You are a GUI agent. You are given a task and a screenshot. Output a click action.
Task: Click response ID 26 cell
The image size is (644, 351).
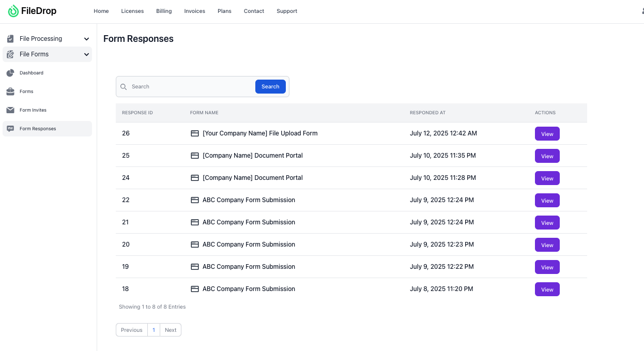coord(126,133)
